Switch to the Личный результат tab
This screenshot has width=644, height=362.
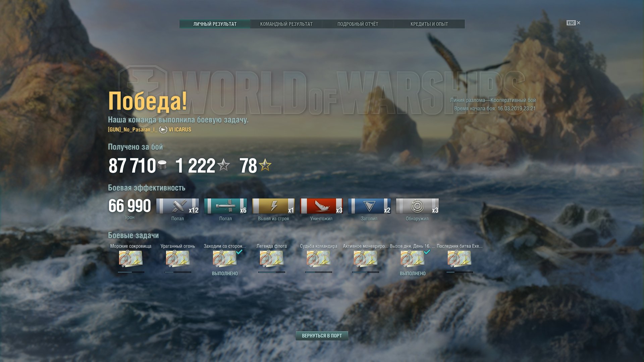pos(215,24)
